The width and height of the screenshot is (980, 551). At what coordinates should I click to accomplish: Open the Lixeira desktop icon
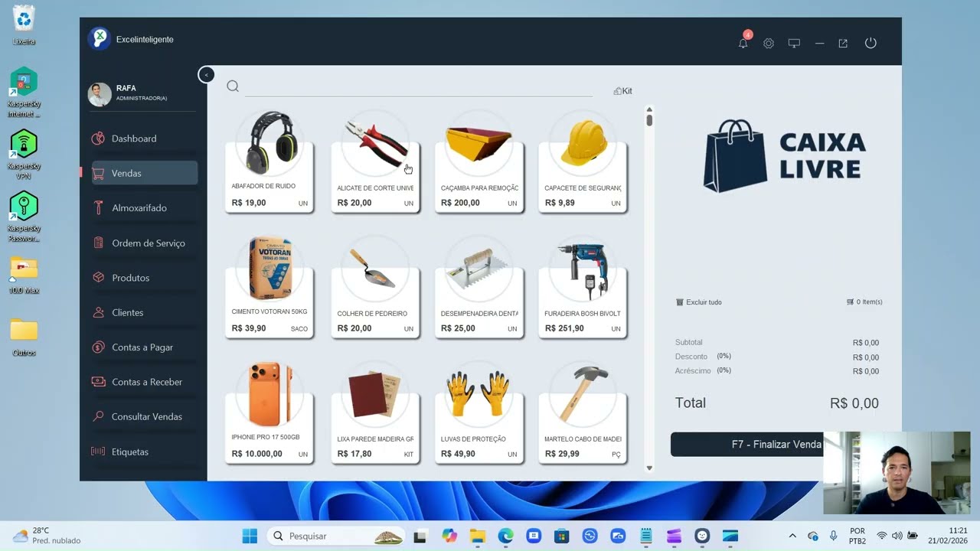24,25
